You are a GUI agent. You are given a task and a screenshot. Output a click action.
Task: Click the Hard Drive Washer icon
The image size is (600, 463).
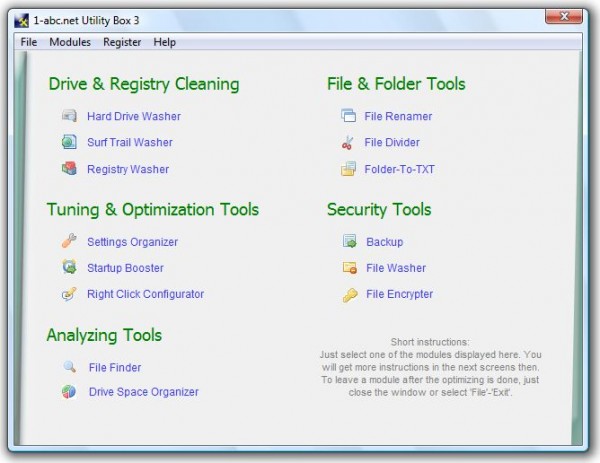click(69, 116)
